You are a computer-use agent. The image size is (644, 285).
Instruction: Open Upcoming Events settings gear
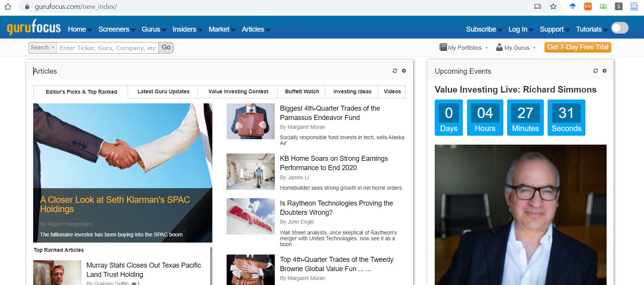pos(604,71)
